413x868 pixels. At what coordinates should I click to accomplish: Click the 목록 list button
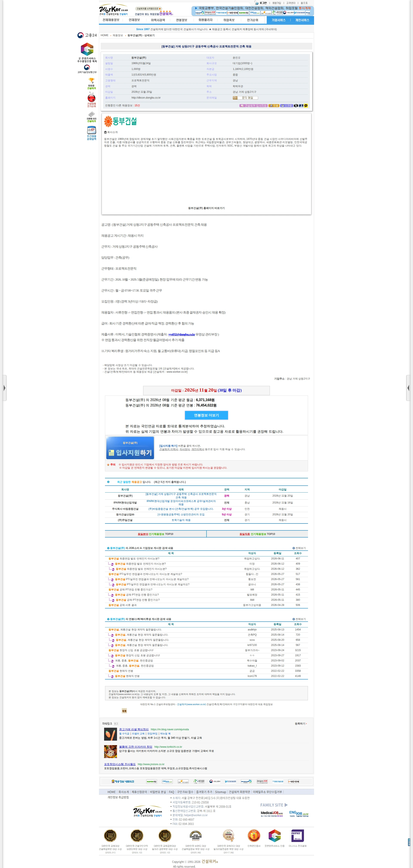(x=124, y=711)
